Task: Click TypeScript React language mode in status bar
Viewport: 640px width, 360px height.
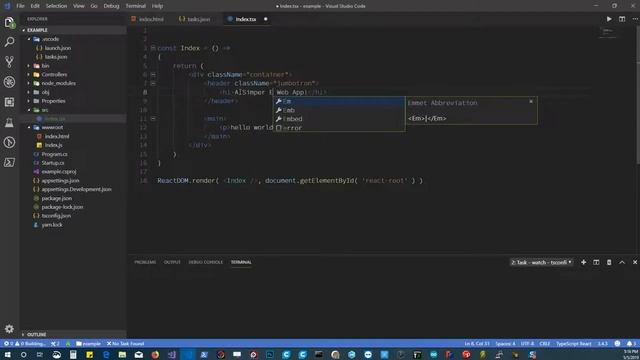Action: pyautogui.click(x=573, y=344)
